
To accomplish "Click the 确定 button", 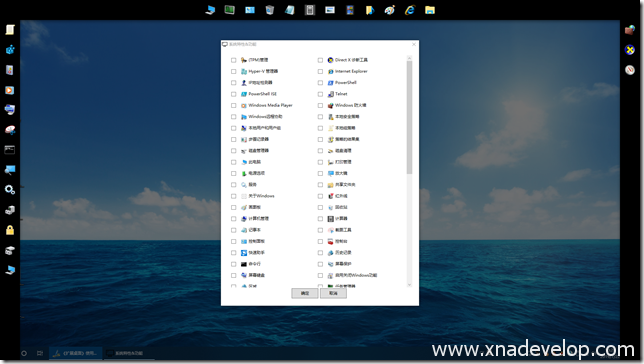I will pos(305,293).
